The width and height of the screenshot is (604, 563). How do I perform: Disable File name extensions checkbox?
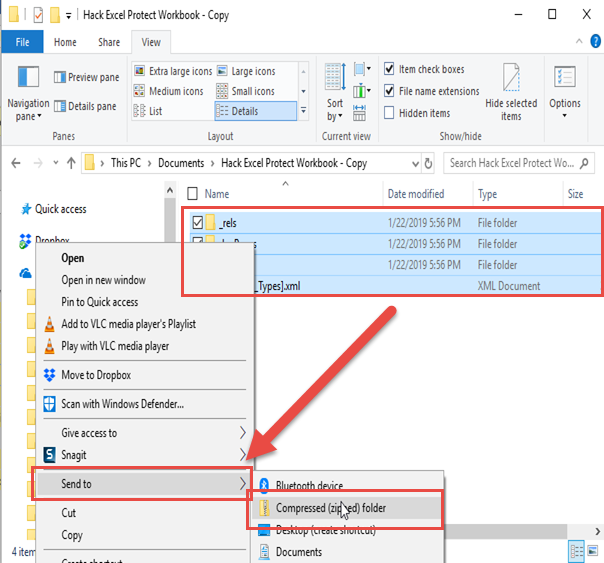pos(390,91)
